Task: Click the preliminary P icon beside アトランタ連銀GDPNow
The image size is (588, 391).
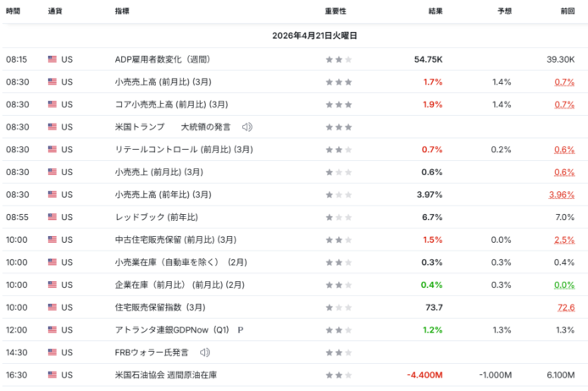Action: 241,329
